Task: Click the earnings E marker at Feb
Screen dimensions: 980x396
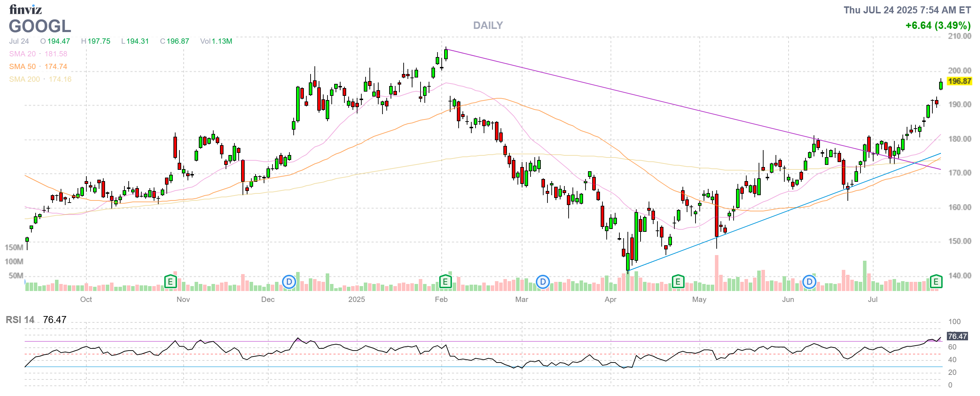Action: coord(445,281)
